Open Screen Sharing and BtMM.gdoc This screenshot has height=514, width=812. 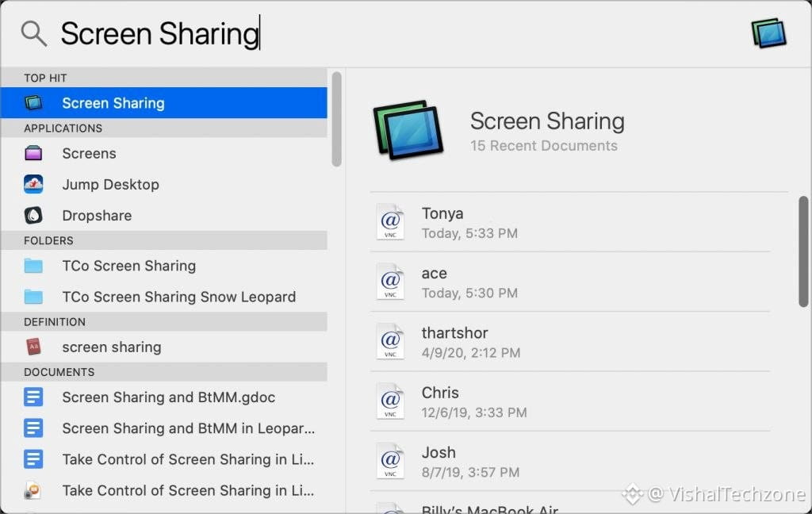pos(163,397)
